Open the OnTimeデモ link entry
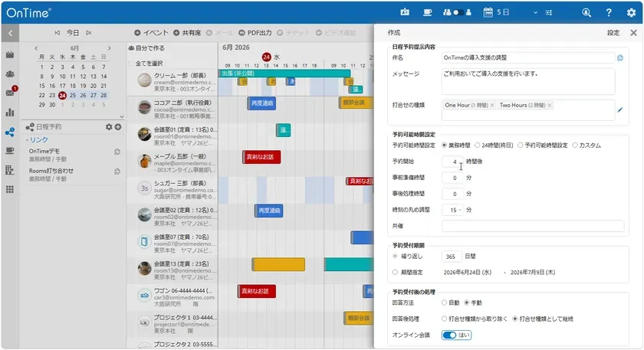 click(44, 152)
